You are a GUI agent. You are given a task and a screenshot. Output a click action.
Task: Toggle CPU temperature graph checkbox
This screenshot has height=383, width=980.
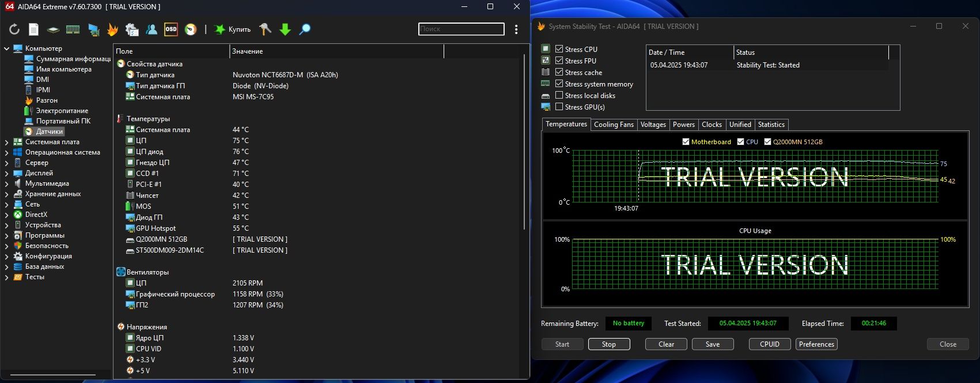coord(740,142)
